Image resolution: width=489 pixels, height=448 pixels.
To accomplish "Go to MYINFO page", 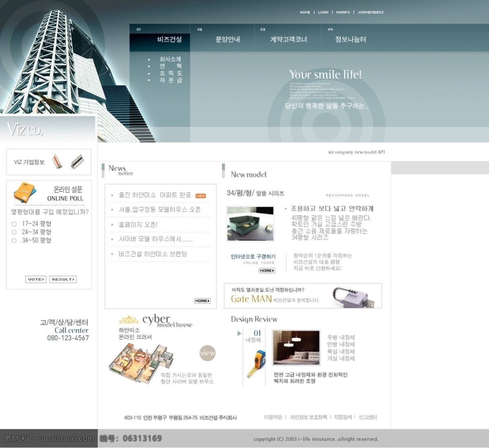I will 343,12.
